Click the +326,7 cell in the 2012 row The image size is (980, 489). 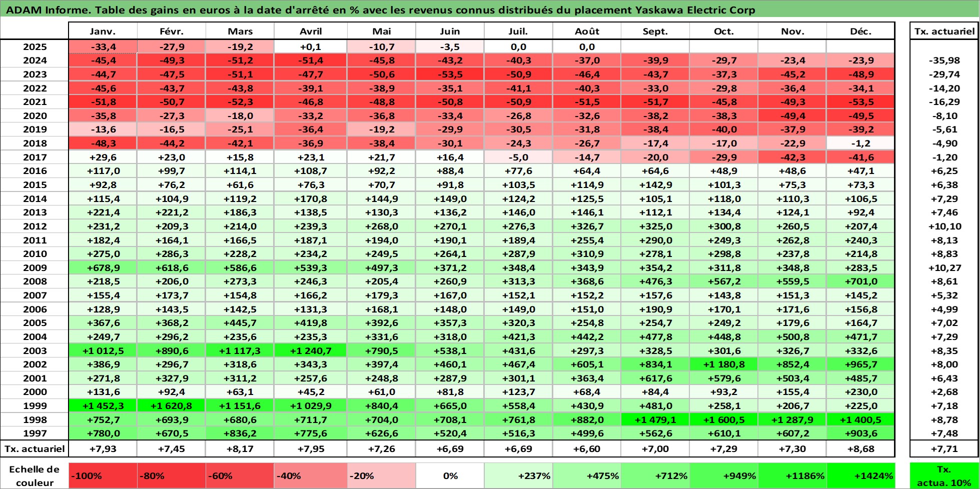coord(587,226)
